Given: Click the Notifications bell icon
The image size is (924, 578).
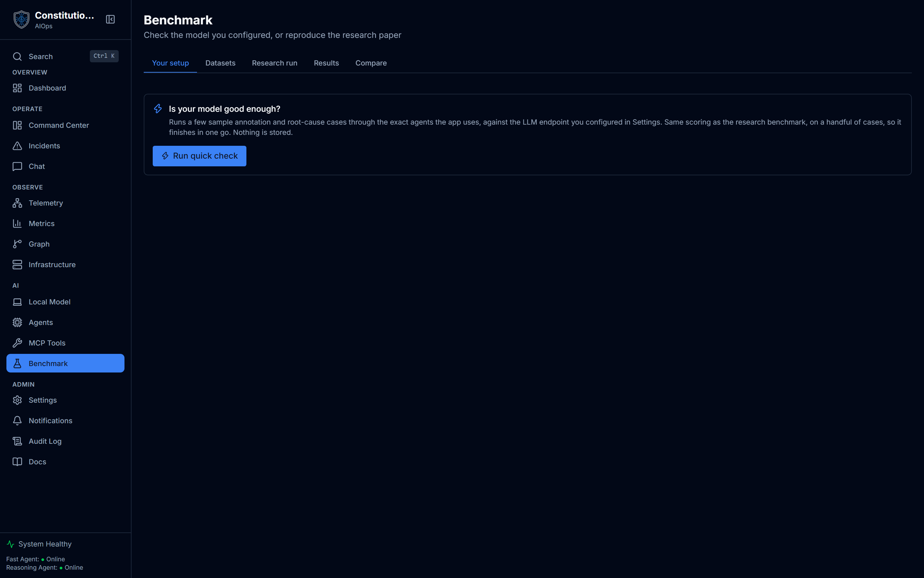Looking at the screenshot, I should coord(17,421).
